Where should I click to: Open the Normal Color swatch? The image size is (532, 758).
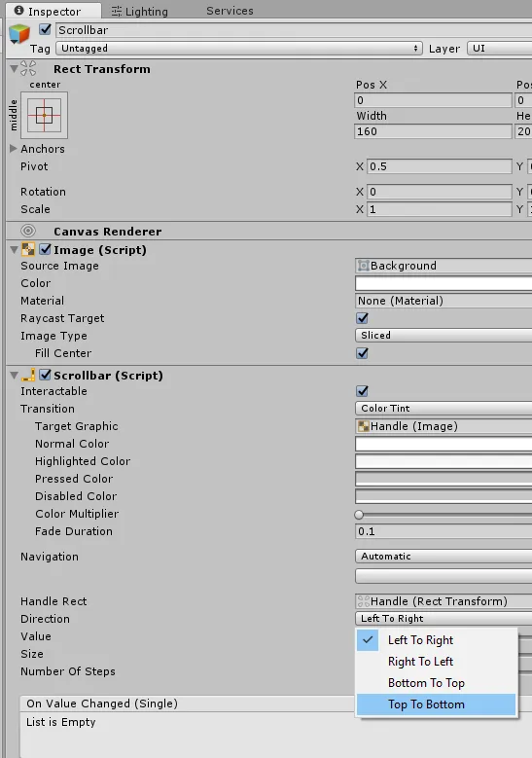coord(443,444)
